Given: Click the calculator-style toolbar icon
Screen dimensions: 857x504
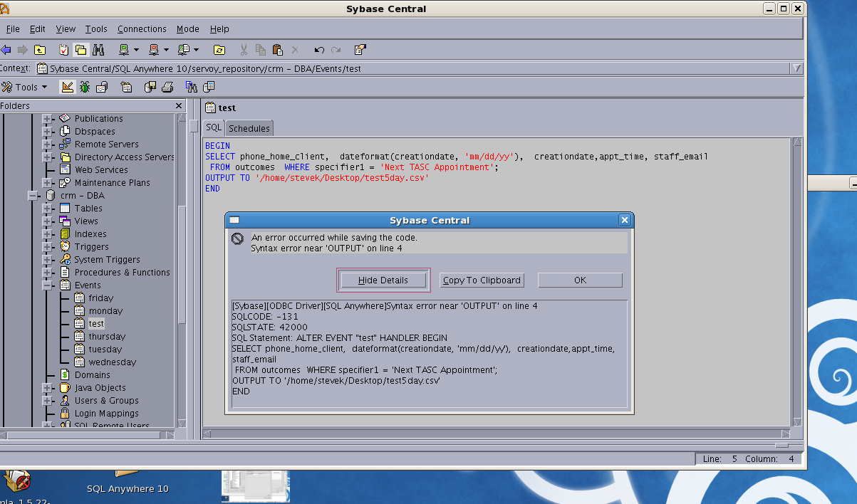Looking at the screenshot, I should [x=209, y=87].
